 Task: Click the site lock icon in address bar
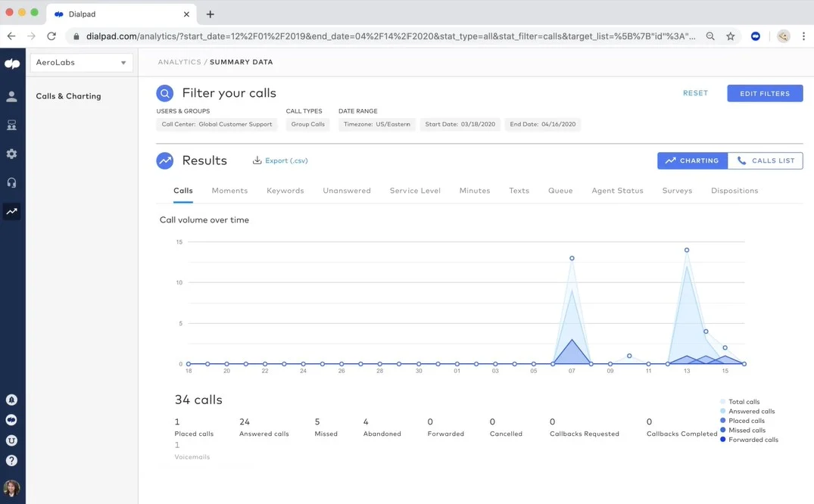click(x=76, y=36)
